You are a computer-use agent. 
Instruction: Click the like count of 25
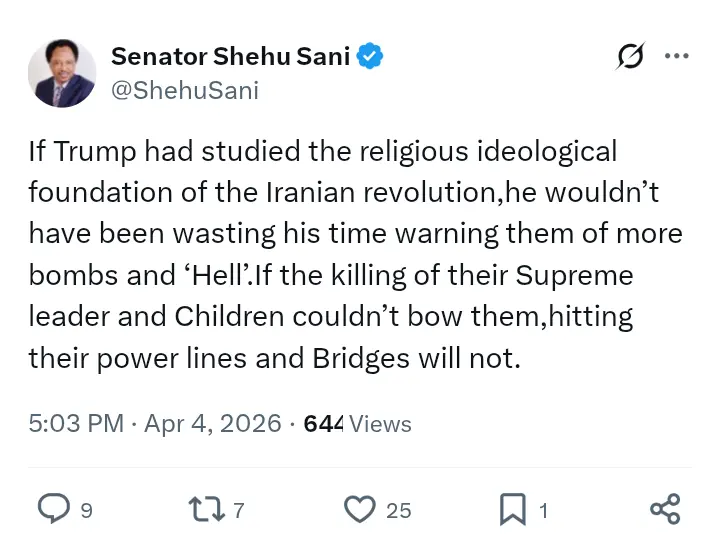[x=398, y=511]
